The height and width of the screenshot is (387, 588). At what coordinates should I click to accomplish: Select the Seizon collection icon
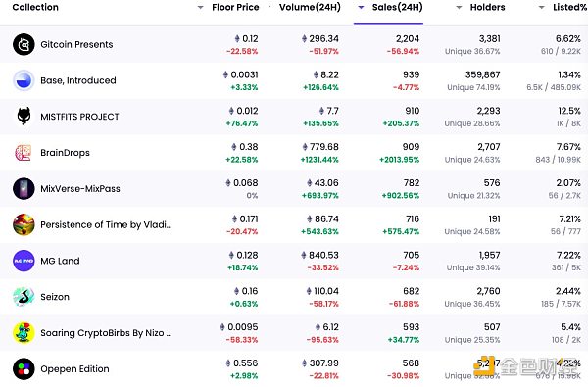pyautogui.click(x=24, y=297)
